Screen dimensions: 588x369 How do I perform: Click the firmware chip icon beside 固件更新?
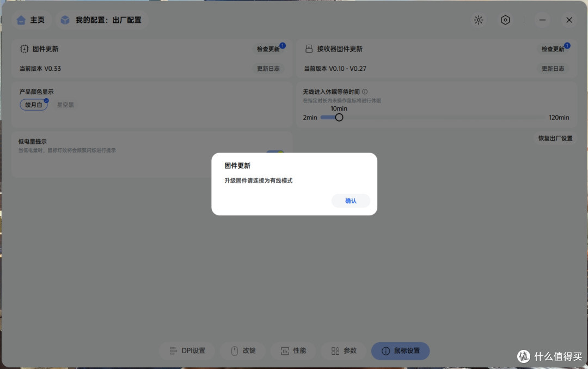(x=24, y=49)
